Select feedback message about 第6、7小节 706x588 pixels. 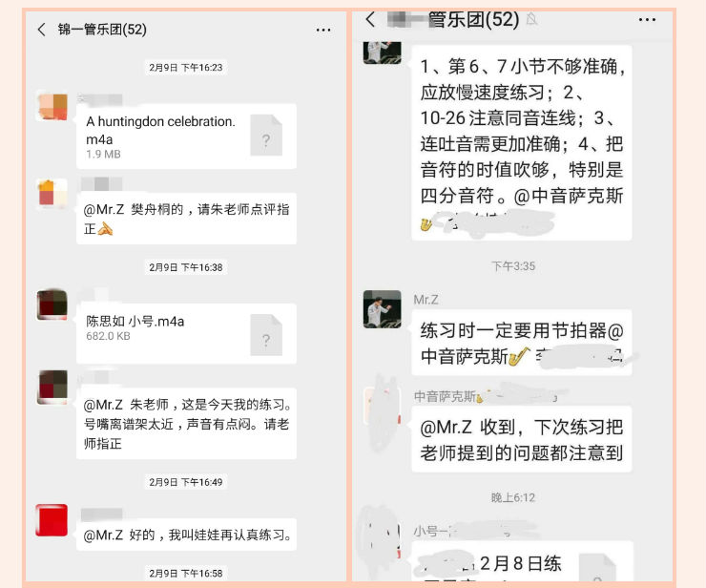point(522,143)
